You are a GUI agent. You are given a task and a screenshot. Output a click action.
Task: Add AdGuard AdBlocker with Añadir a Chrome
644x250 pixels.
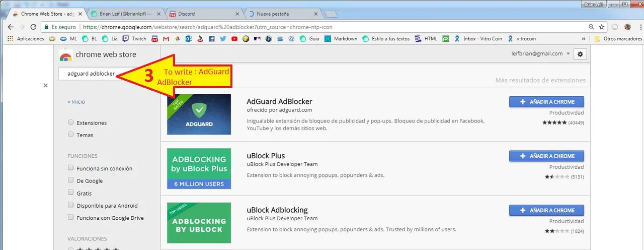tap(546, 102)
